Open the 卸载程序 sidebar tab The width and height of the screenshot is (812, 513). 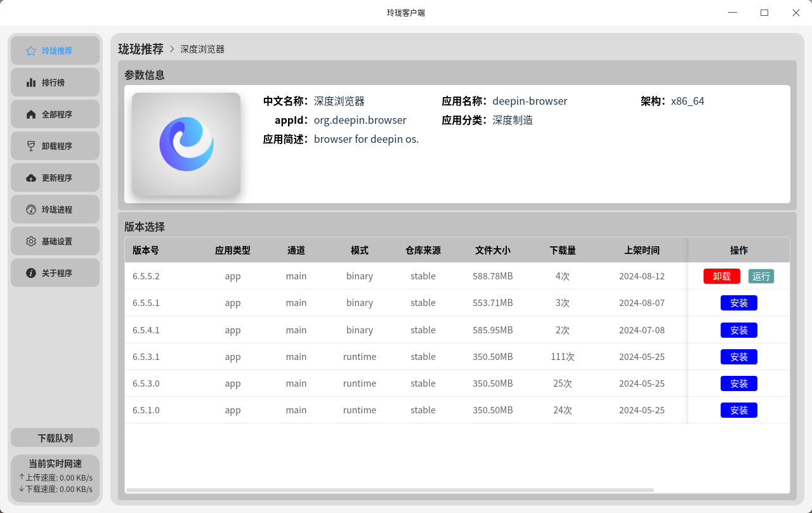coord(55,146)
